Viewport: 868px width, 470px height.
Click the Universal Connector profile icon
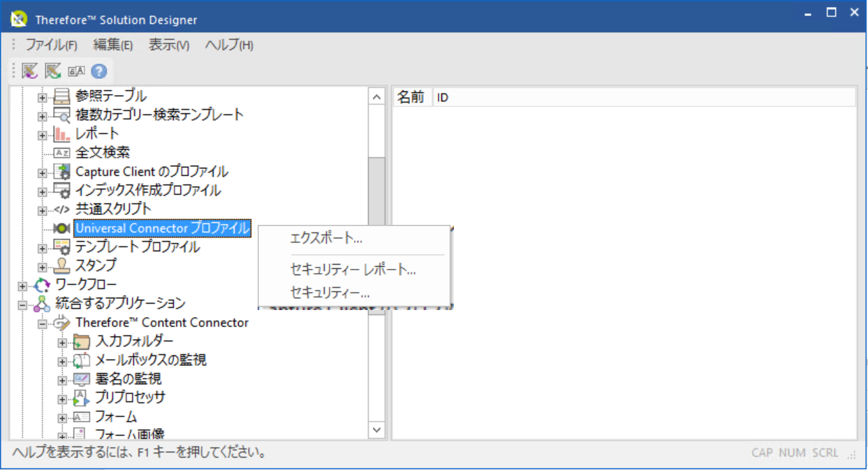tap(62, 228)
